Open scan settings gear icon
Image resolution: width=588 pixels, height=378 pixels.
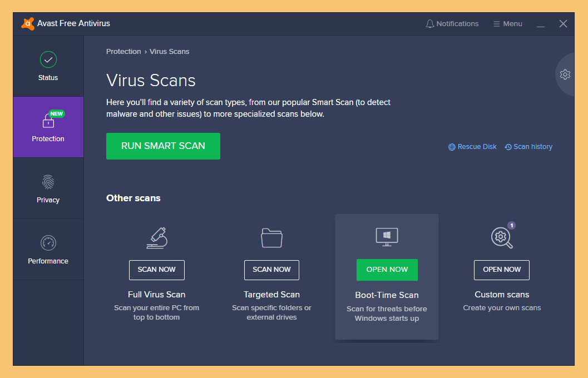coord(565,74)
